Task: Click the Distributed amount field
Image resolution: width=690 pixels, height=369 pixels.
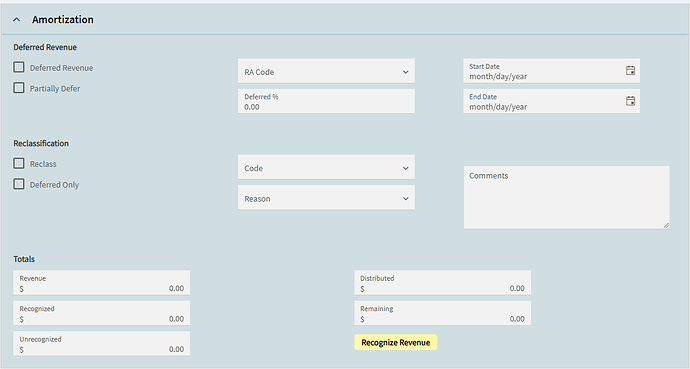Action: click(x=443, y=283)
